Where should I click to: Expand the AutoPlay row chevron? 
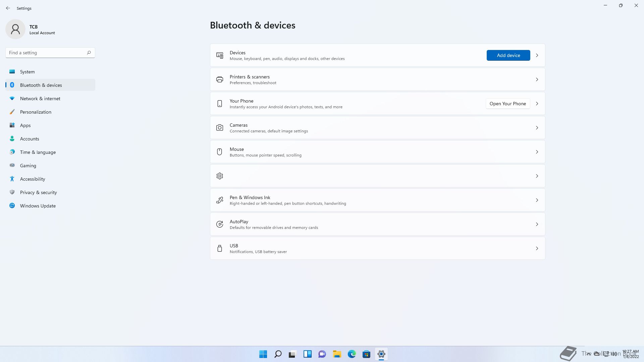[537, 224]
